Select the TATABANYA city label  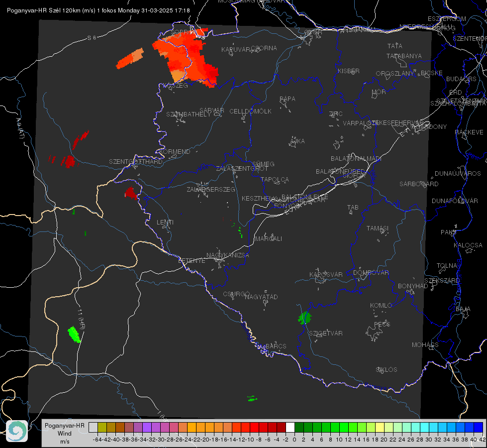pos(404,56)
